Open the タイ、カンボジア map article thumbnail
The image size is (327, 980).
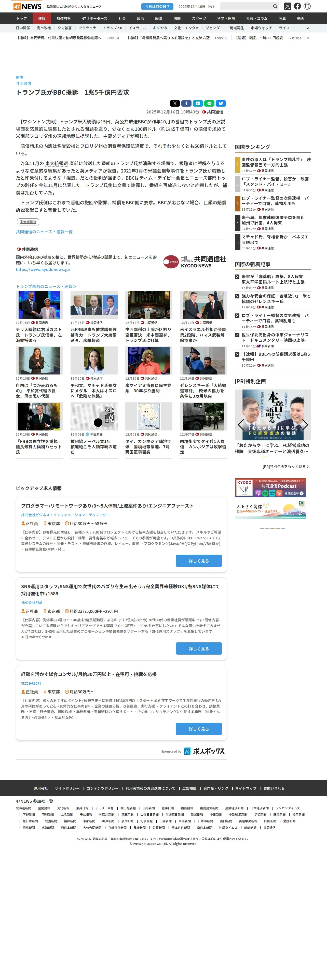click(x=149, y=416)
